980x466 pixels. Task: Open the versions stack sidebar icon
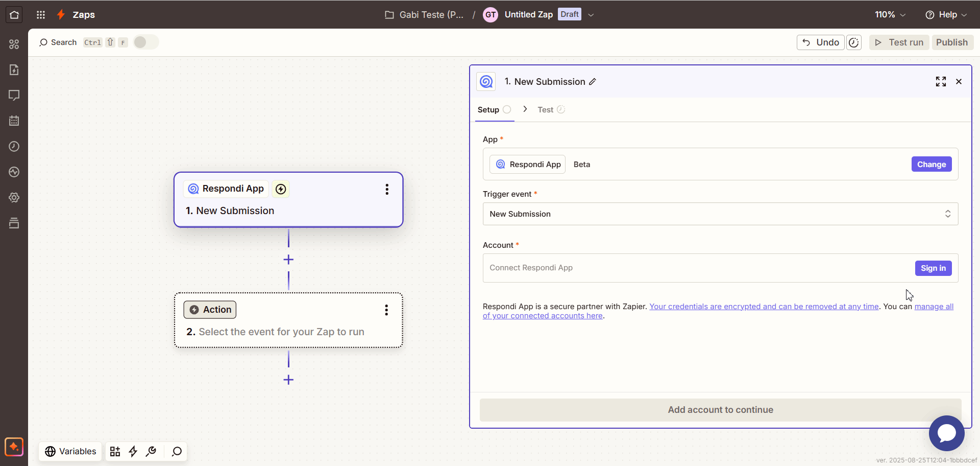14,223
